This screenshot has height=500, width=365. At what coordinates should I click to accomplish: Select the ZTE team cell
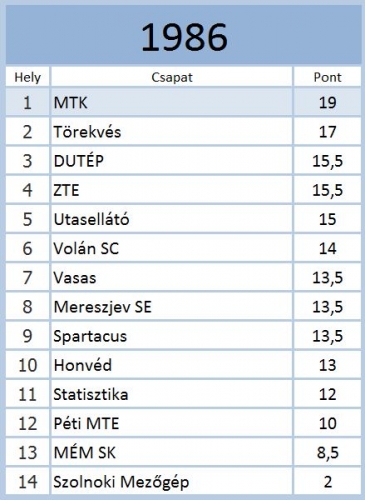click(x=172, y=190)
